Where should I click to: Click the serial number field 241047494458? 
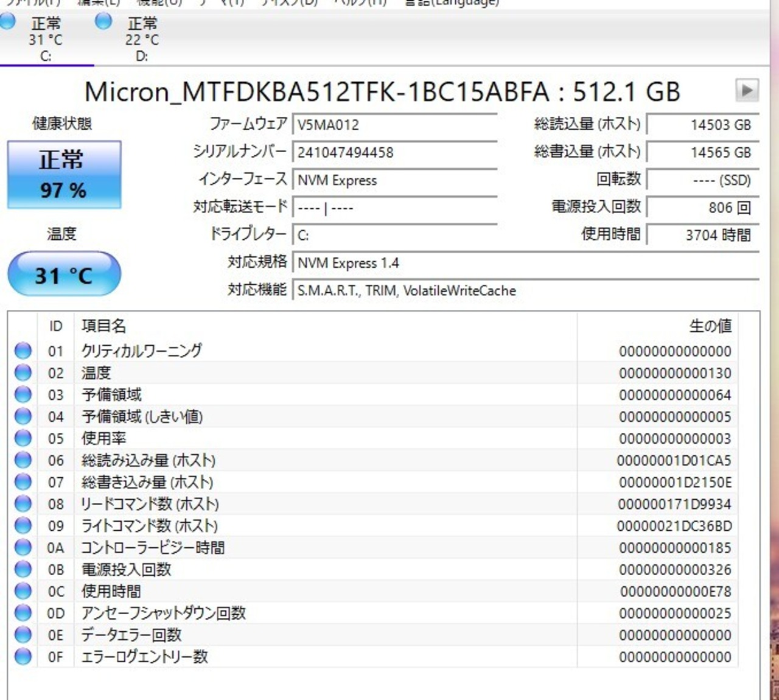(x=394, y=152)
